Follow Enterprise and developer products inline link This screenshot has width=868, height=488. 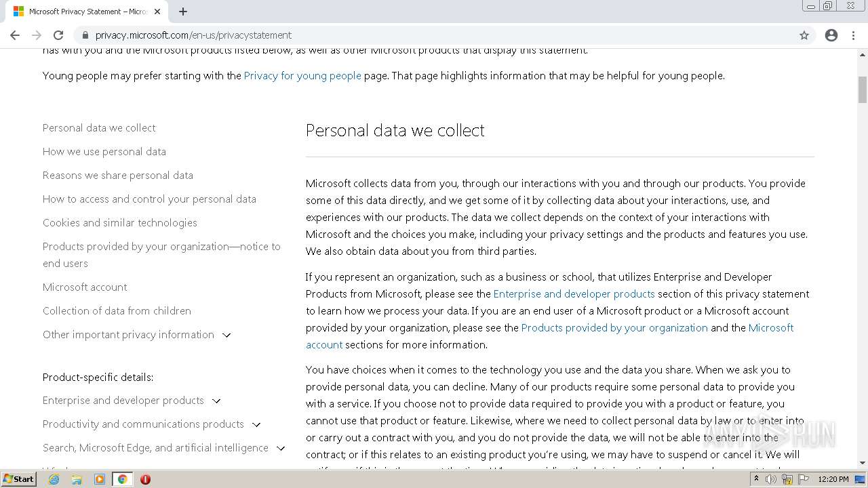point(574,294)
